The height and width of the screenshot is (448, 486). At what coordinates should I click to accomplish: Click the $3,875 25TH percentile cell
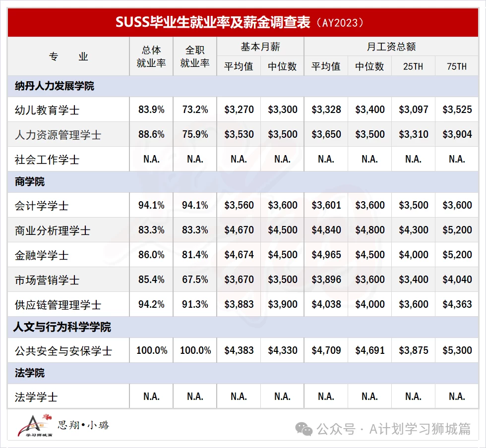(x=413, y=350)
